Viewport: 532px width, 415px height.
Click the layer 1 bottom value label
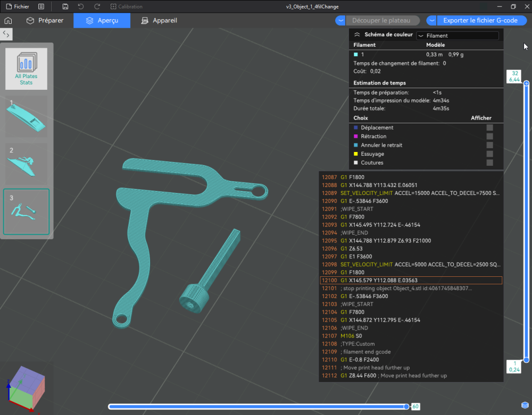pos(514,367)
